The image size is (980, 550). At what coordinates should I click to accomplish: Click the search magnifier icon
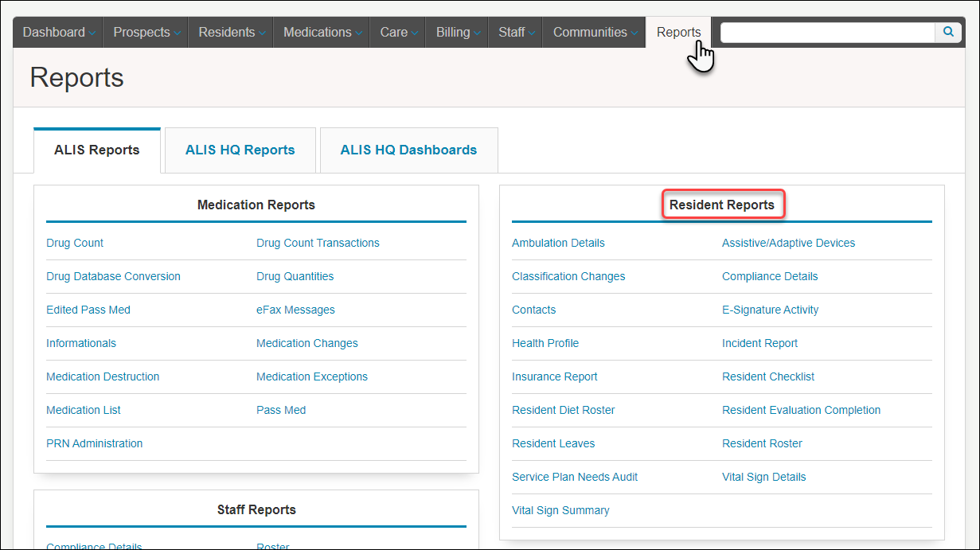tap(947, 32)
